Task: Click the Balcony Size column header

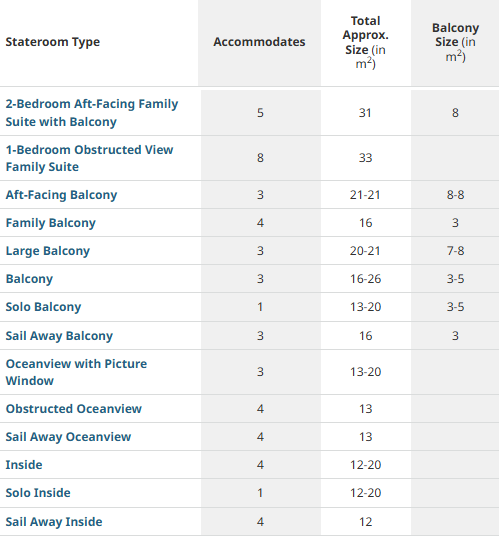Action: (455, 42)
